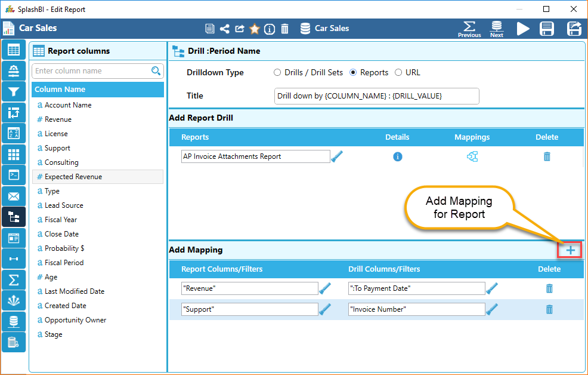The width and height of the screenshot is (588, 375).
Task: Delete the report using header trash icon
Action: pos(284,29)
